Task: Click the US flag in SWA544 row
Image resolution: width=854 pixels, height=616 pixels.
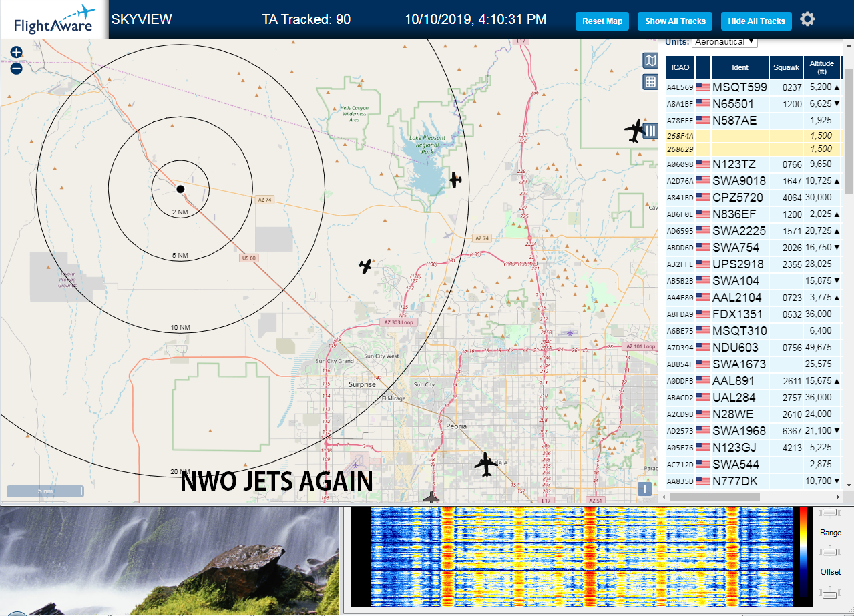Action: coord(703,464)
